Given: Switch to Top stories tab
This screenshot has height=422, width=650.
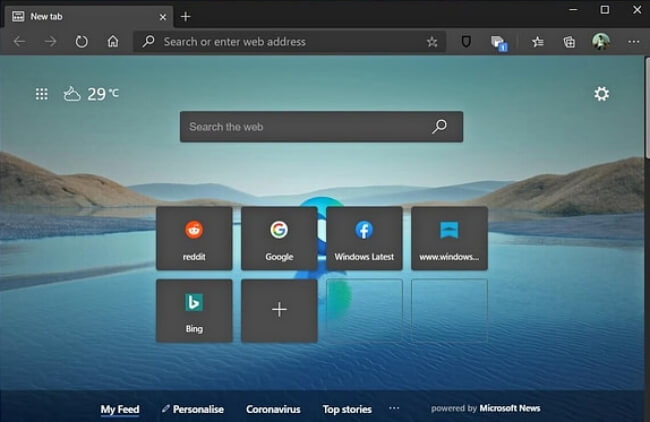Looking at the screenshot, I should 347,410.
